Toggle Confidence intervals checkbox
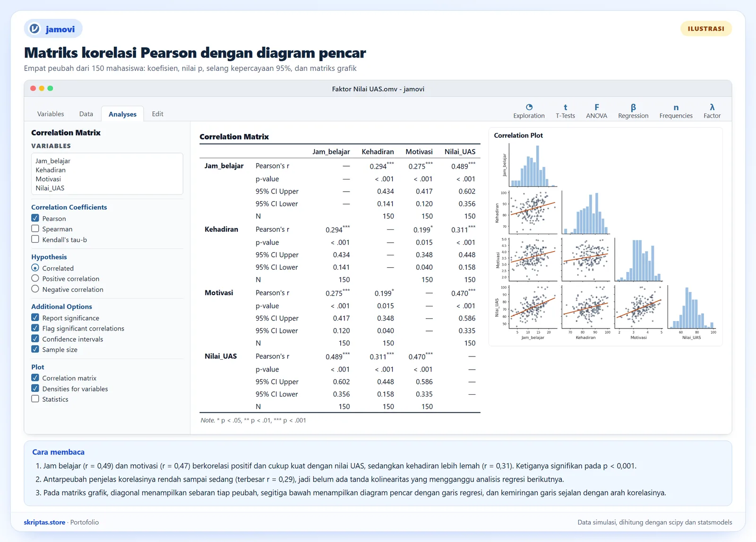 (x=35, y=339)
